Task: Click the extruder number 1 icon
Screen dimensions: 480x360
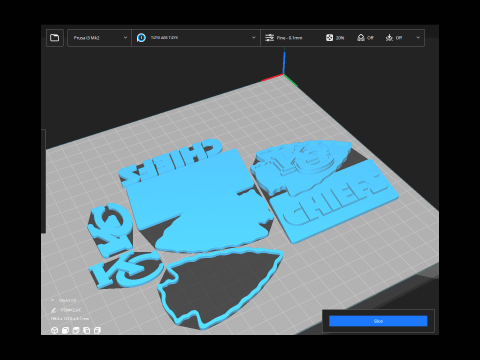Action: click(x=141, y=38)
